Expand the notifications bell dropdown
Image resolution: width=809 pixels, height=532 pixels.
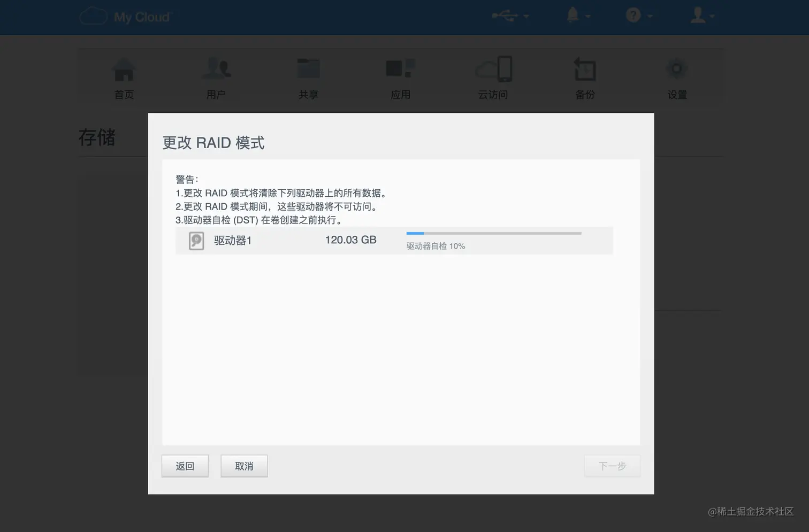tap(577, 16)
